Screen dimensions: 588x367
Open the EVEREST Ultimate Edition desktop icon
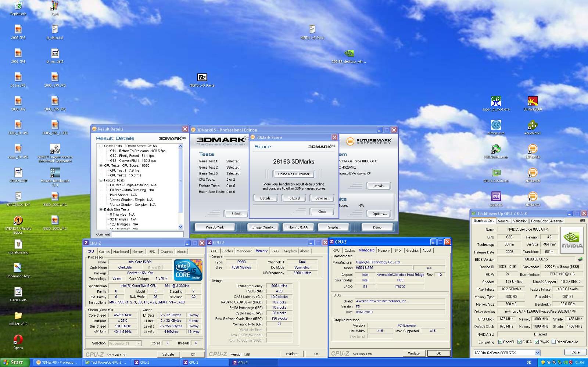[x=18, y=225]
